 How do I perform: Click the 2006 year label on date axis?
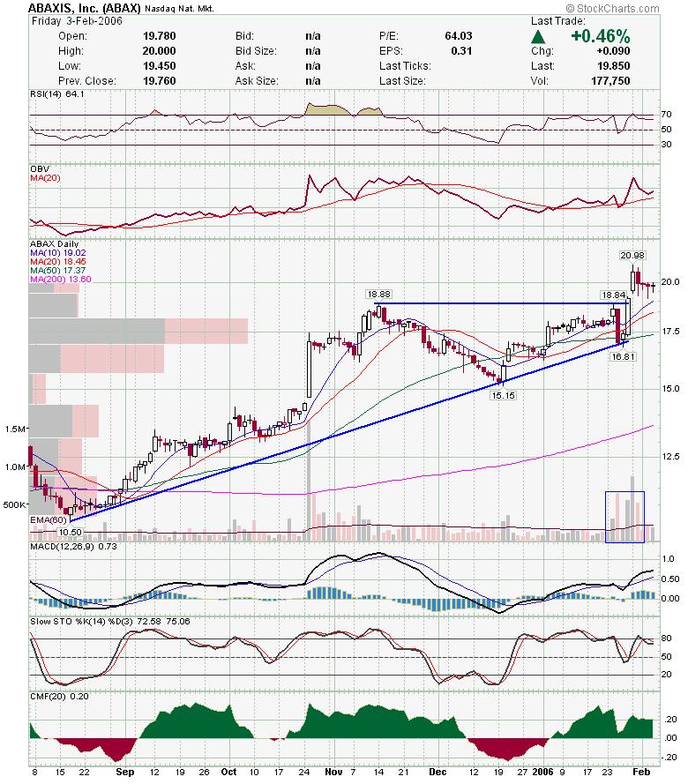click(542, 772)
